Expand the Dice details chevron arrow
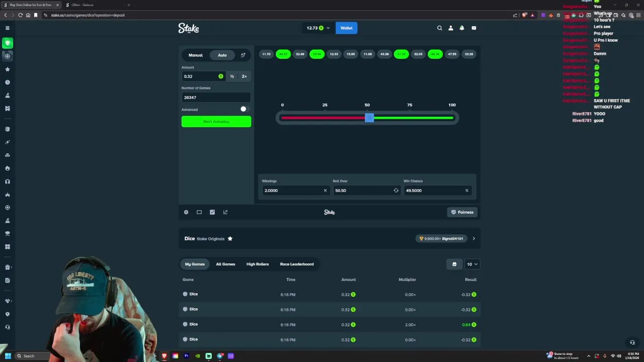This screenshot has height=362, width=644. (x=473, y=239)
